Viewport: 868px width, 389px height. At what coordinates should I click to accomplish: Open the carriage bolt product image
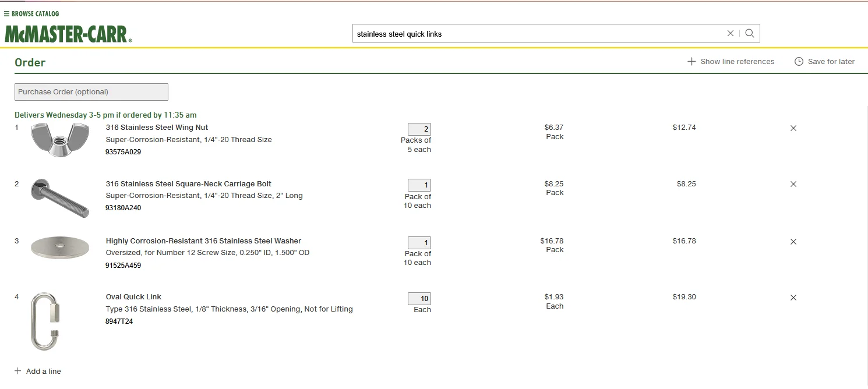(x=60, y=198)
